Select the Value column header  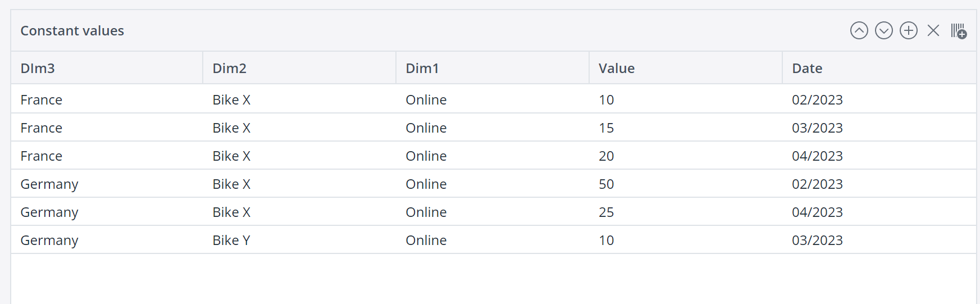tap(616, 69)
